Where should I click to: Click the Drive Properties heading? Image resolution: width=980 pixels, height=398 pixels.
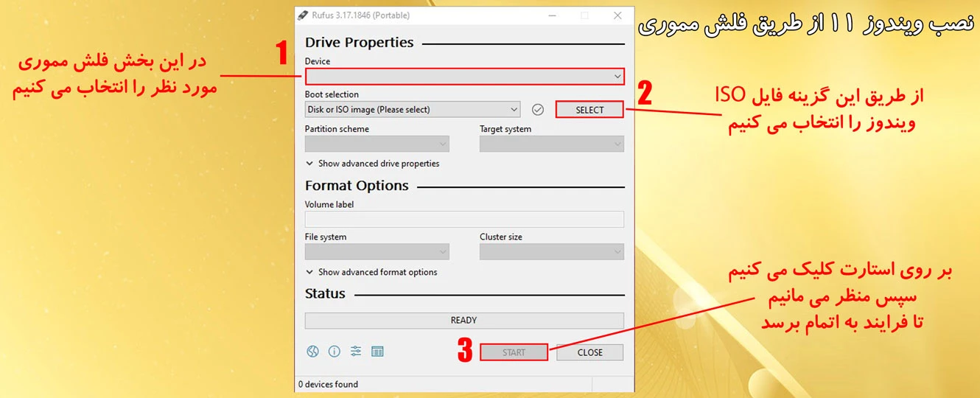(360, 43)
